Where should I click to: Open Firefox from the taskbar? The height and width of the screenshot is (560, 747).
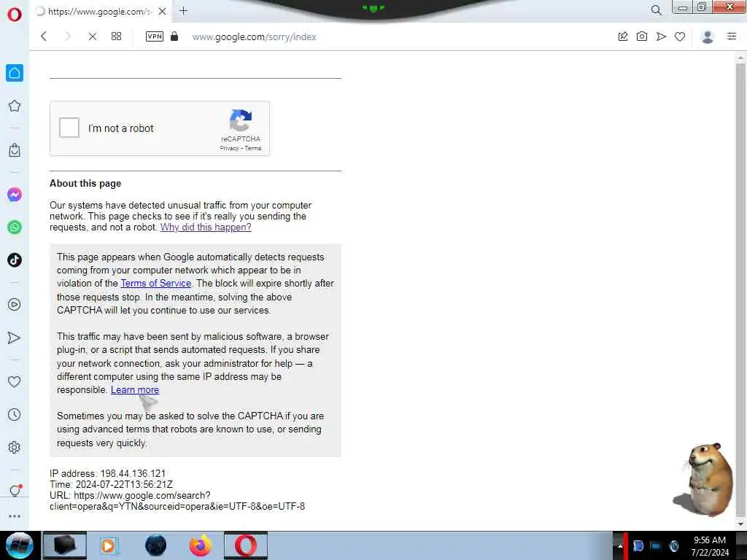click(201, 545)
